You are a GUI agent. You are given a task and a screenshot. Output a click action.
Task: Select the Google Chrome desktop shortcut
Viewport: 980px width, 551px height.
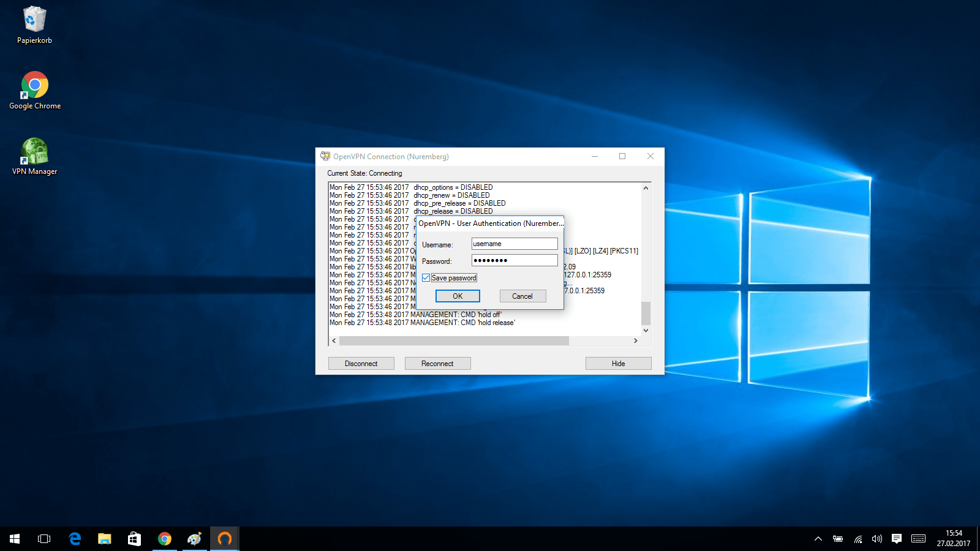click(35, 91)
